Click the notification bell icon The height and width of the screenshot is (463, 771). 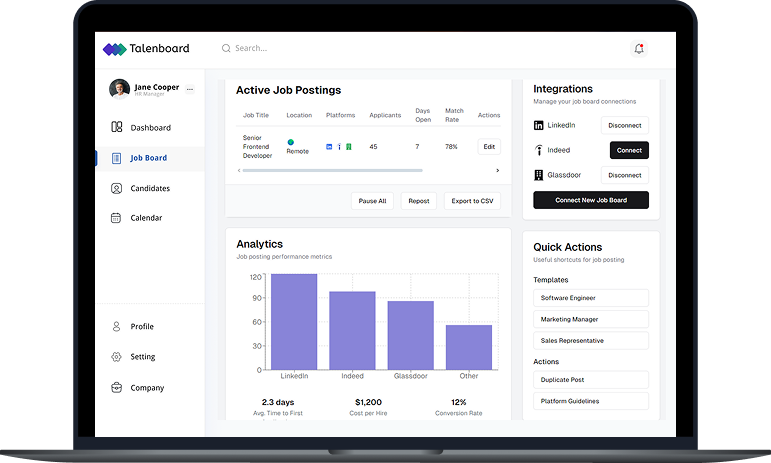(639, 48)
